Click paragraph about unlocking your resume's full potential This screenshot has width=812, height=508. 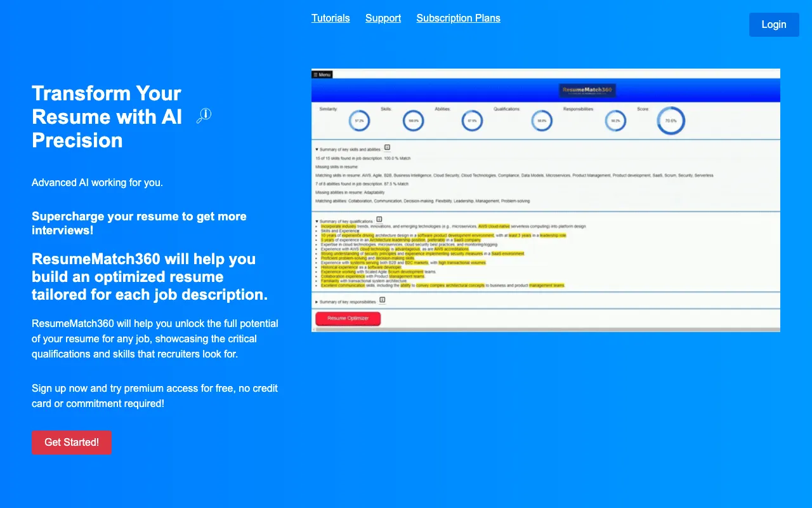tap(155, 338)
